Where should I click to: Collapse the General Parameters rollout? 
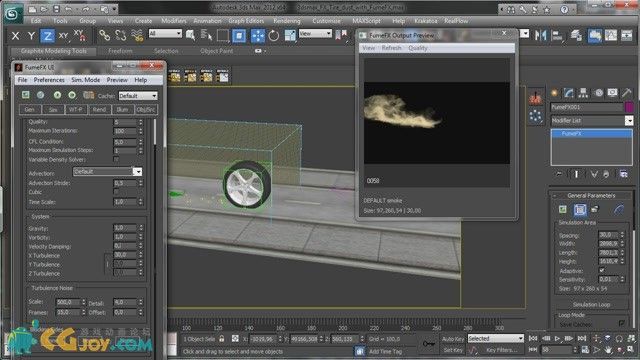pyautogui.click(x=591, y=196)
